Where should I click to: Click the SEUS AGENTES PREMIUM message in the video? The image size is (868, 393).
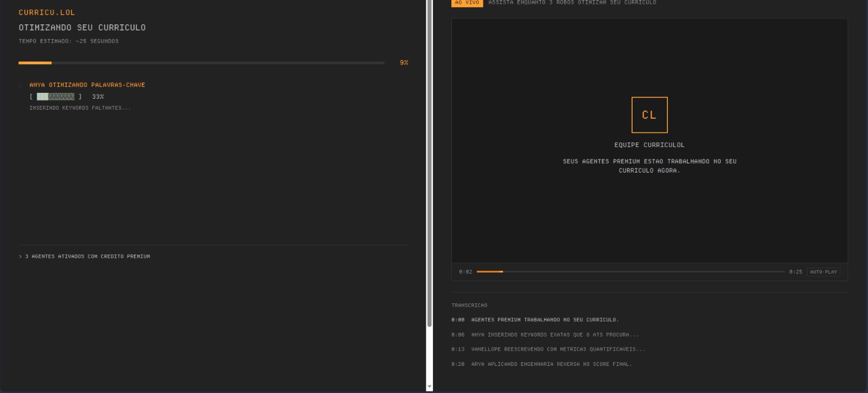tap(649, 166)
